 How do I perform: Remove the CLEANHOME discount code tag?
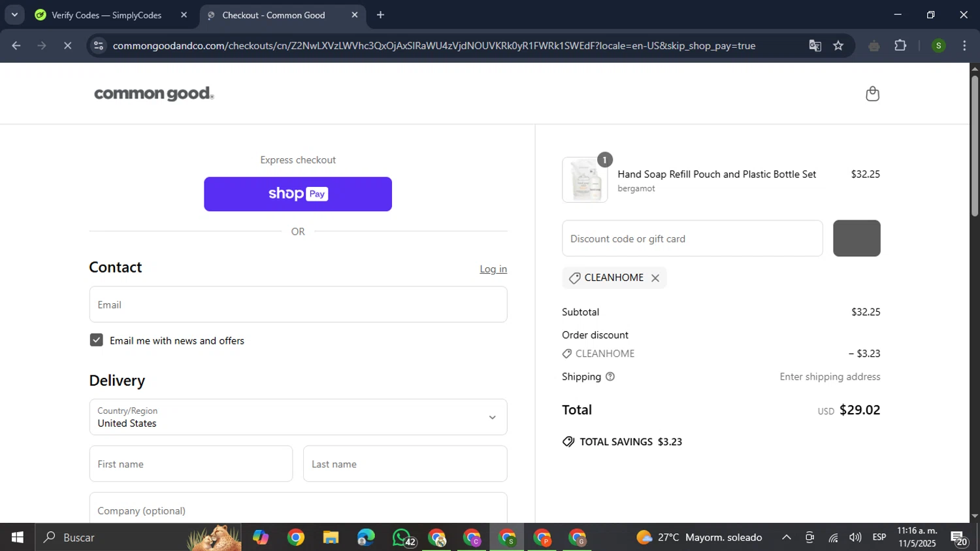click(655, 278)
